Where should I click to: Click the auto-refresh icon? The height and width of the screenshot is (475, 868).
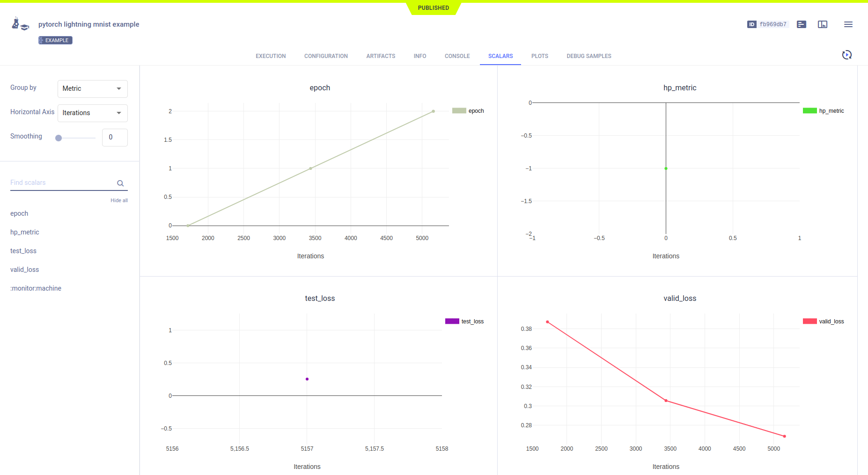coord(846,55)
